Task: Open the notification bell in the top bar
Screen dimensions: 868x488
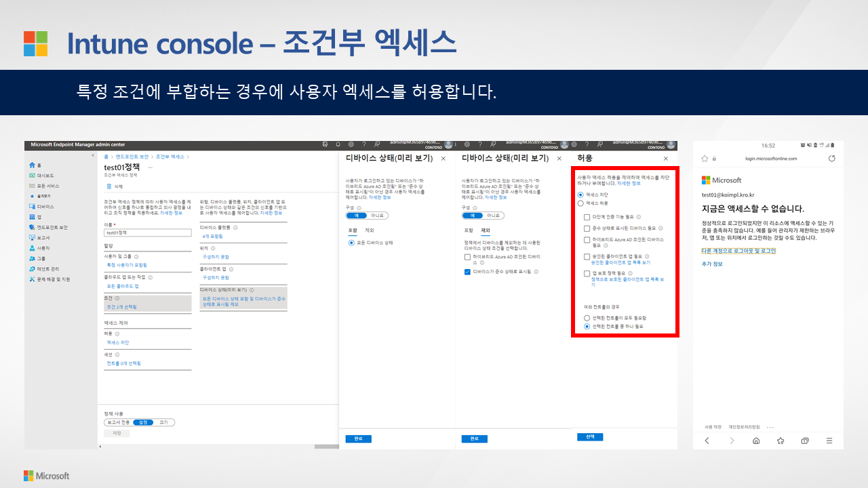Action: tap(338, 144)
